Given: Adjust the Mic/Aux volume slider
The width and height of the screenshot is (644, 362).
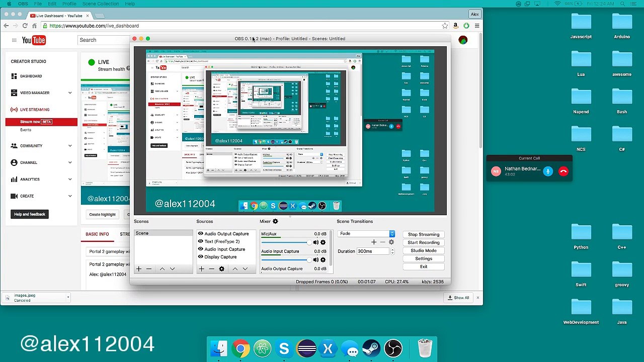Looking at the screenshot, I should pos(286,242).
